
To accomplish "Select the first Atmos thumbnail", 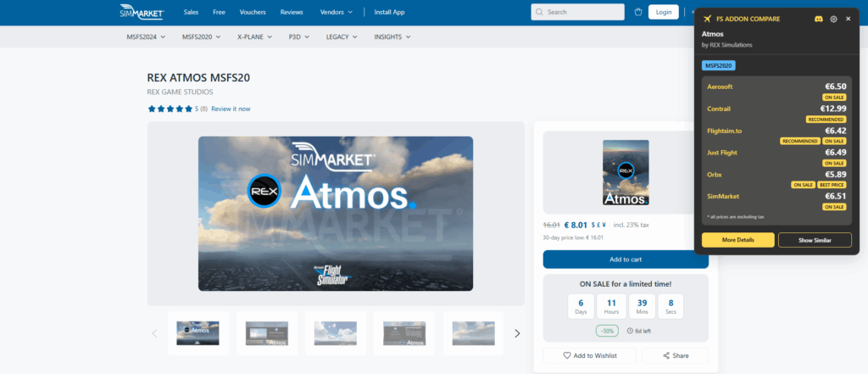I will tap(198, 333).
